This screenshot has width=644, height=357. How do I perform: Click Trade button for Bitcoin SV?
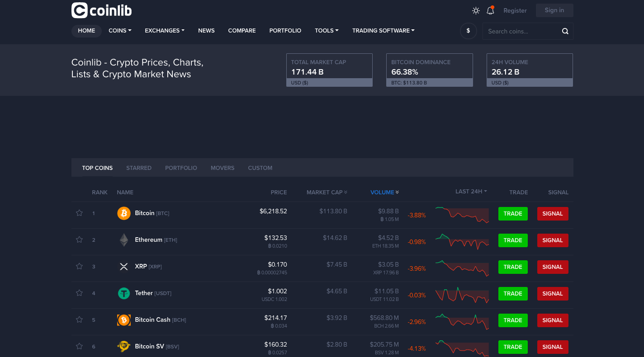point(513,347)
